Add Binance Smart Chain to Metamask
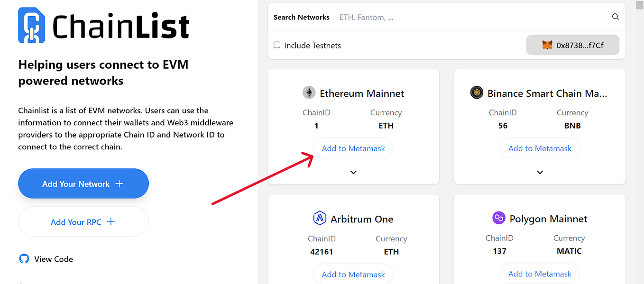644x284 pixels. (540, 148)
